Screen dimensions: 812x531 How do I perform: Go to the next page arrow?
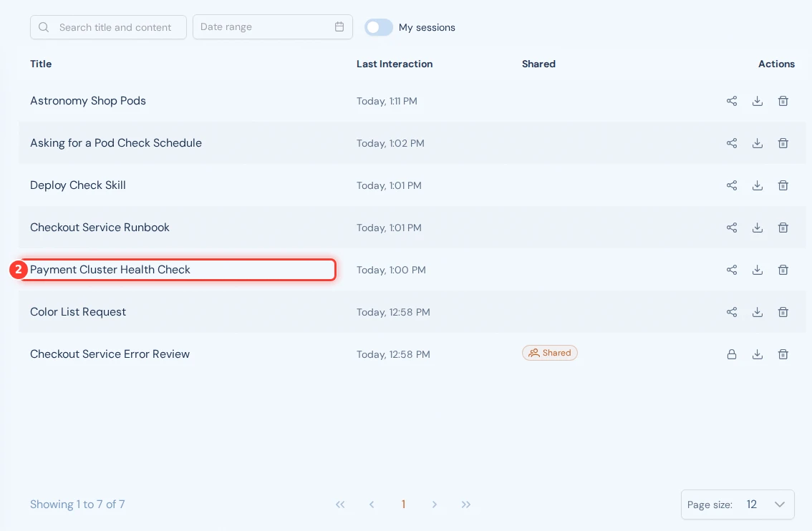pyautogui.click(x=434, y=505)
